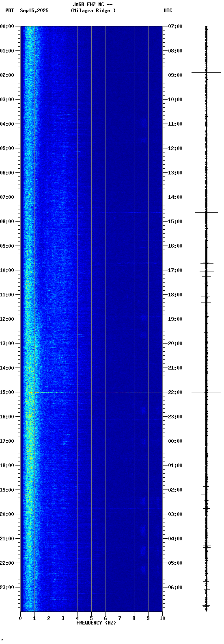Click the '17:00' label on PDT axis
Screen dimensions: 224x644
[7, 441]
